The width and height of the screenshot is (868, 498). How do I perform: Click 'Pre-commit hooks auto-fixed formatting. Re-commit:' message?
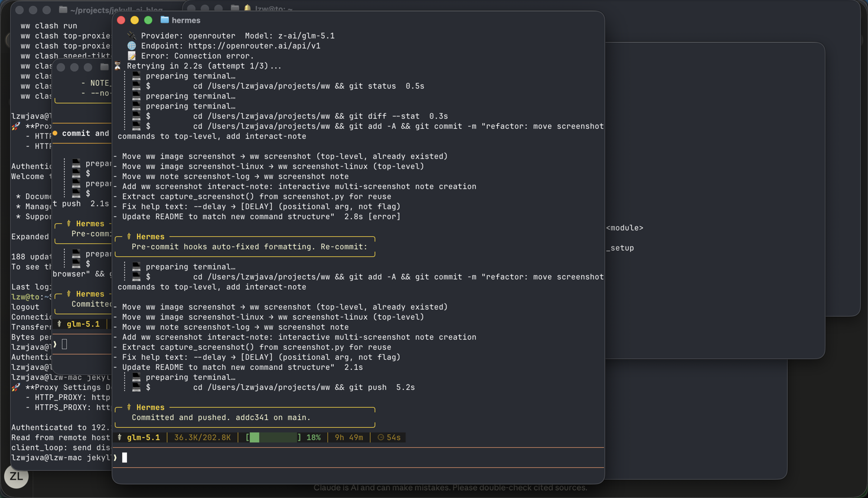click(x=249, y=246)
